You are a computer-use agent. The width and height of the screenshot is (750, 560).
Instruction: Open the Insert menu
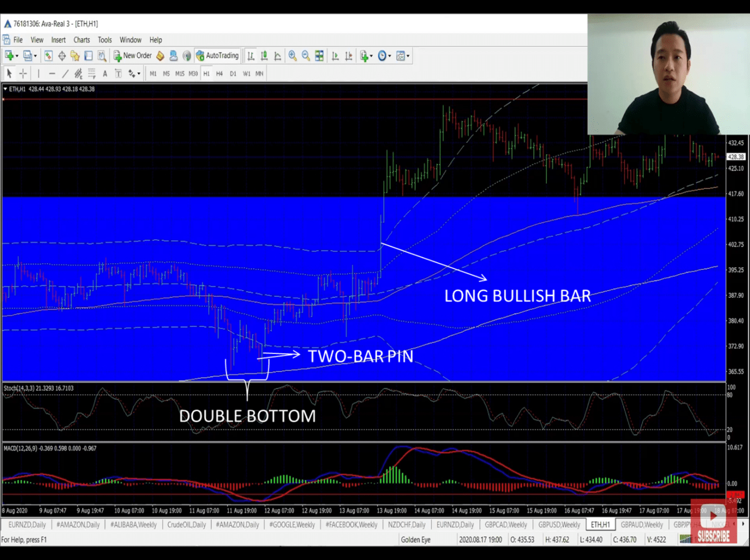(58, 40)
